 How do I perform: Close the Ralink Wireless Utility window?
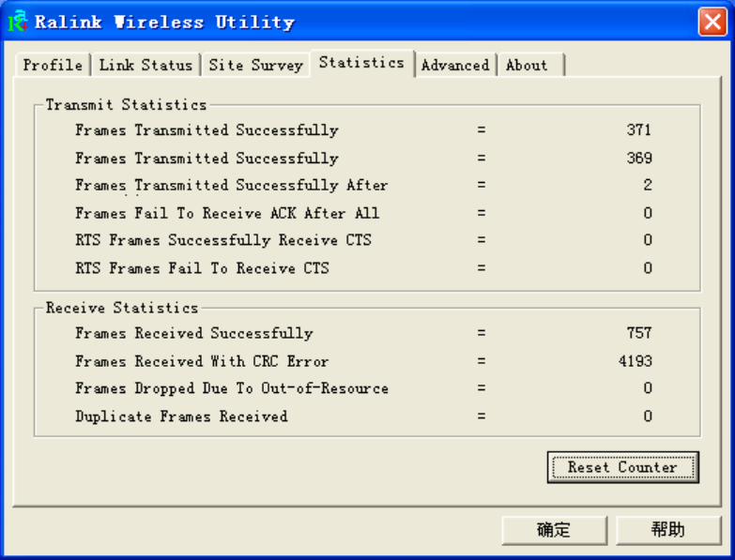click(712, 22)
